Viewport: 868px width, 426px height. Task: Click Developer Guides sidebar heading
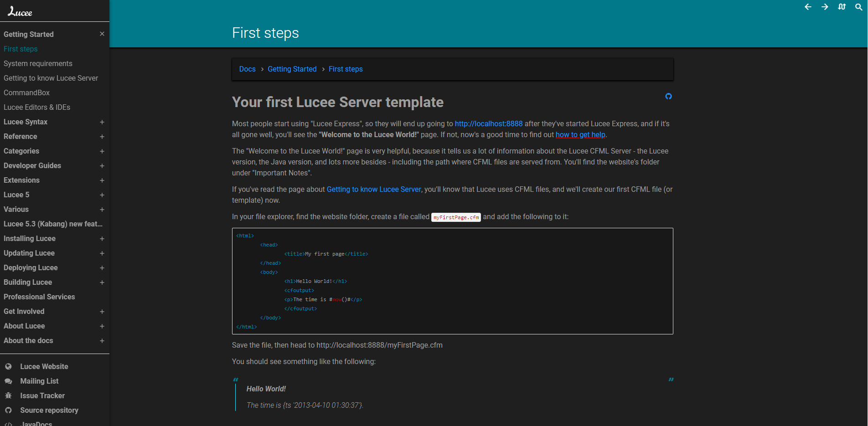(x=32, y=165)
